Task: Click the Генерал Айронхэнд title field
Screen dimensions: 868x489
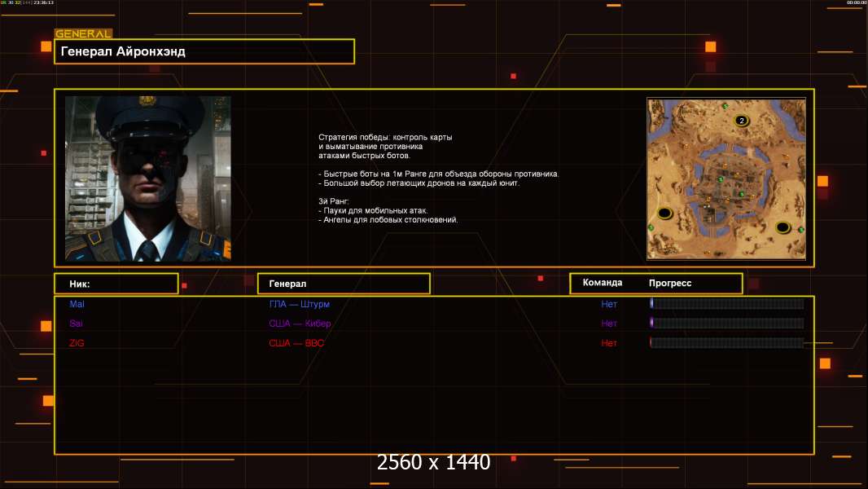Action: point(204,51)
